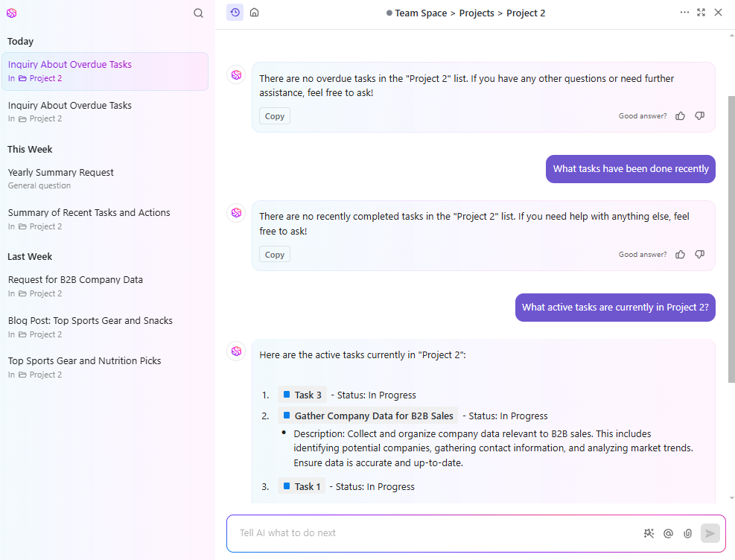Search past AI conversations
Screen dimensions: 735x560
[198, 13]
